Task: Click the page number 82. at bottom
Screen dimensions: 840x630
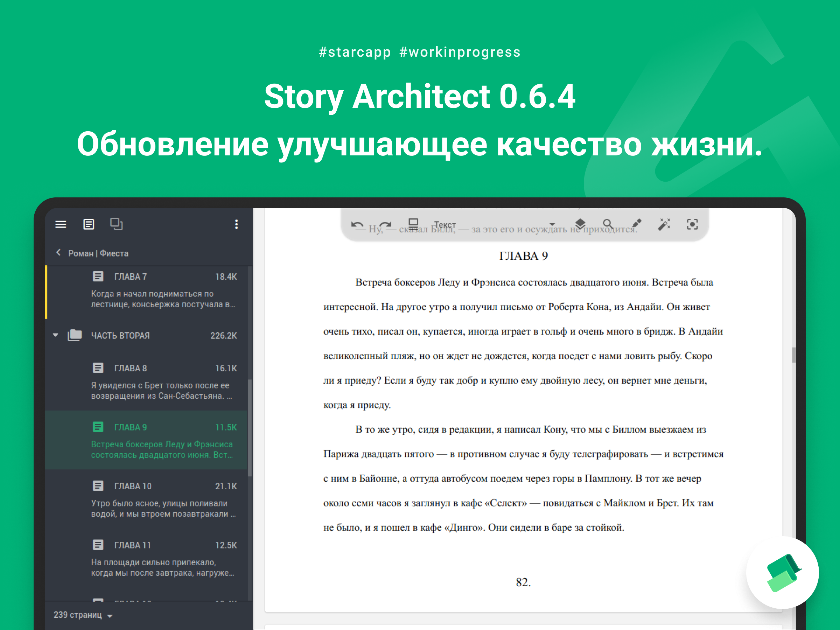Action: click(x=523, y=582)
